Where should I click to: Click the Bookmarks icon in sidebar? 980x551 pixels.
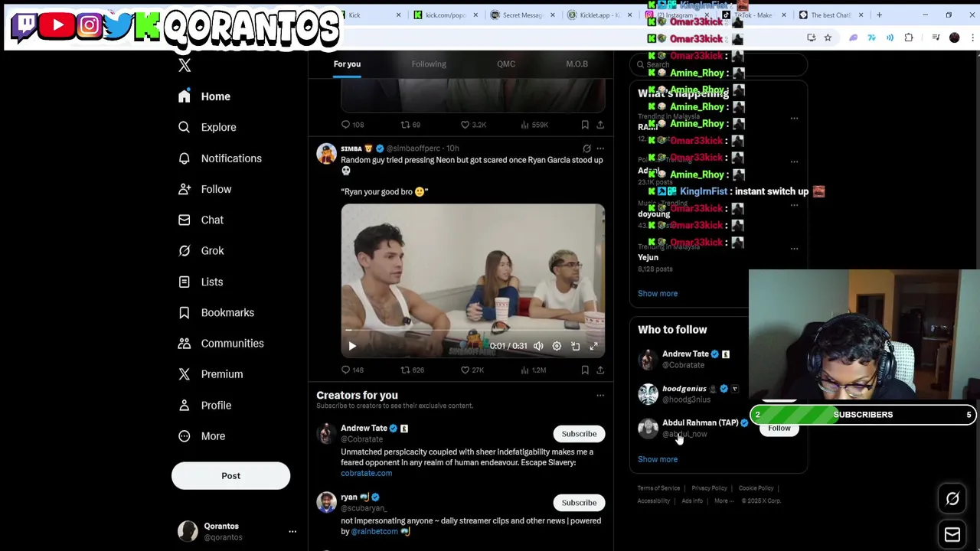tap(184, 312)
